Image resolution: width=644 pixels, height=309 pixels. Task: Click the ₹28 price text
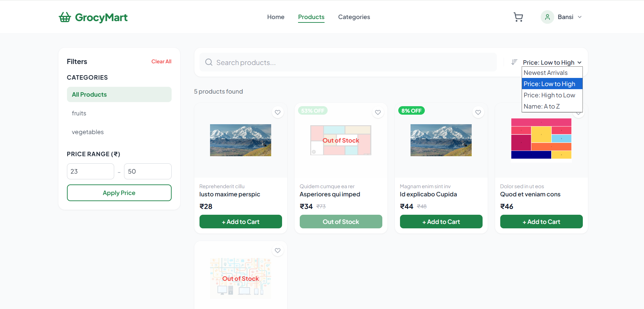(x=206, y=207)
